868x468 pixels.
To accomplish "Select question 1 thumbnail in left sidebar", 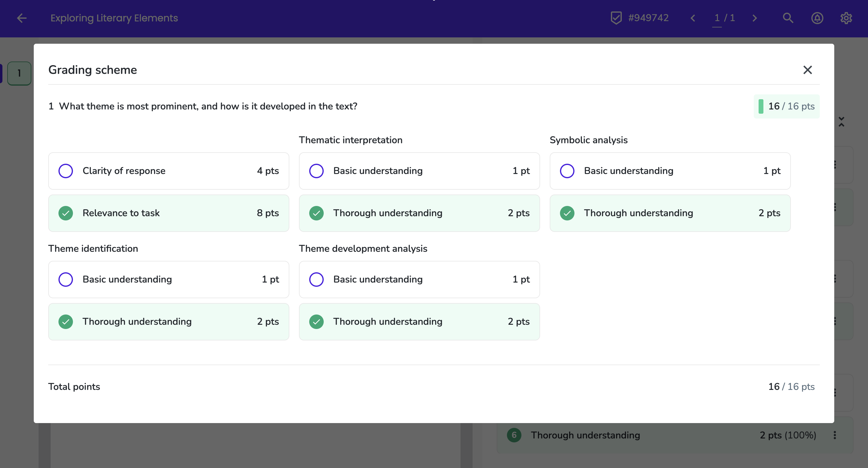I will [19, 73].
